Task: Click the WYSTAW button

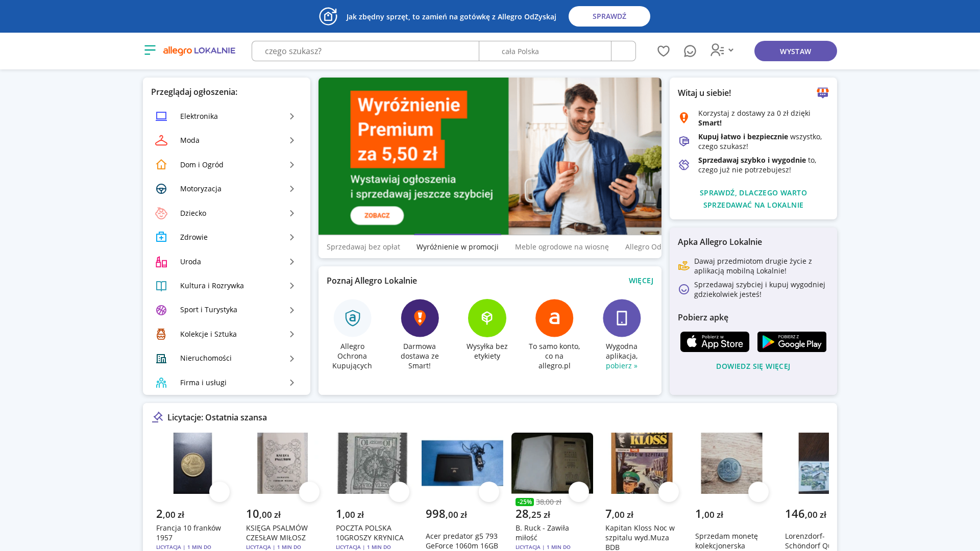Action: point(795,51)
